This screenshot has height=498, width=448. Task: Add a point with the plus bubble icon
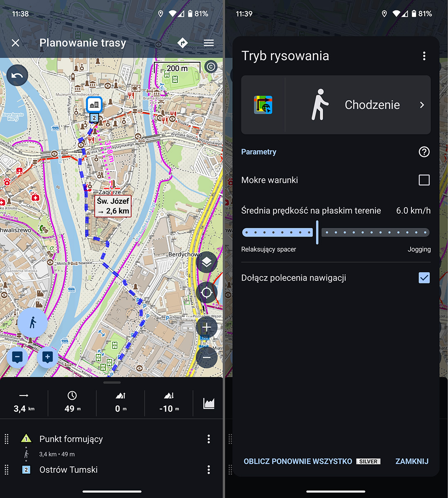tap(46, 357)
